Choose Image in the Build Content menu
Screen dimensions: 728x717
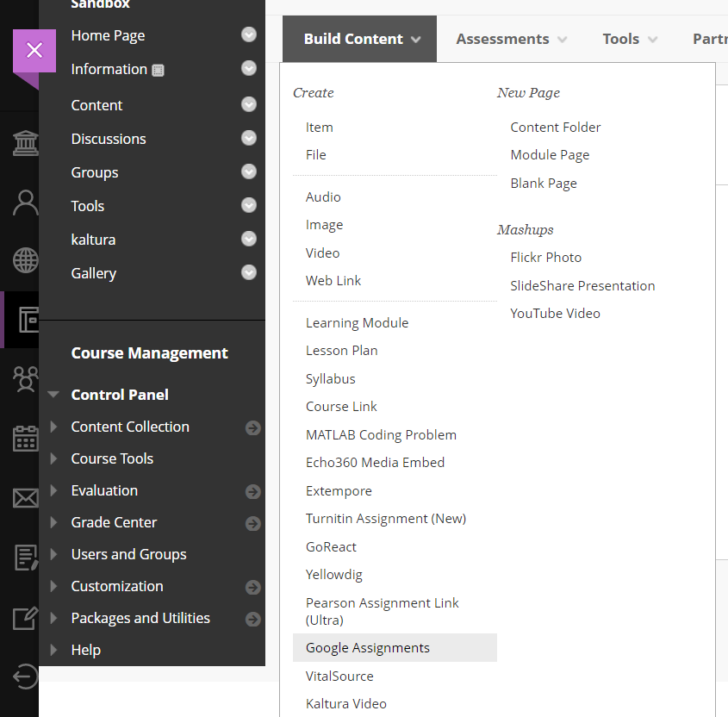pos(324,225)
